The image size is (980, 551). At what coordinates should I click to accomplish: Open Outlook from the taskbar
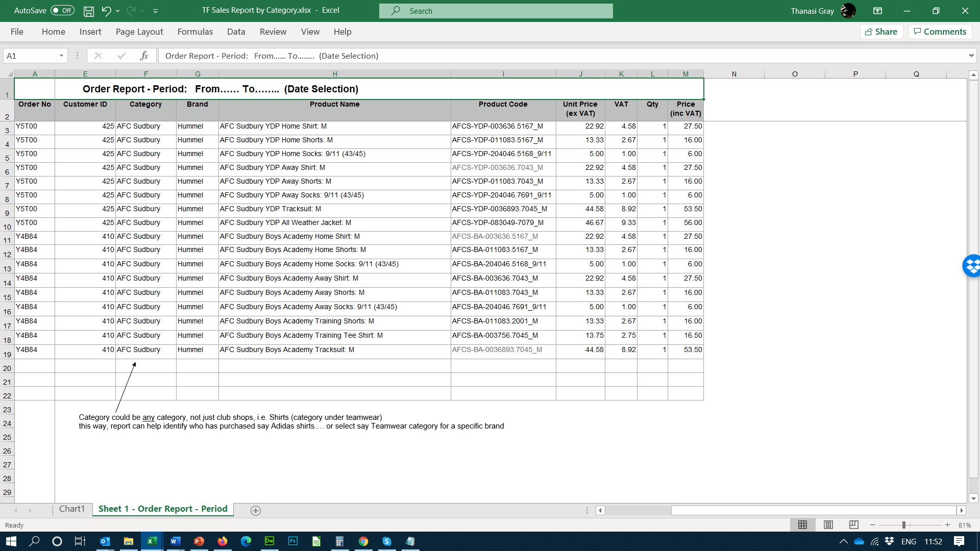pos(105,541)
